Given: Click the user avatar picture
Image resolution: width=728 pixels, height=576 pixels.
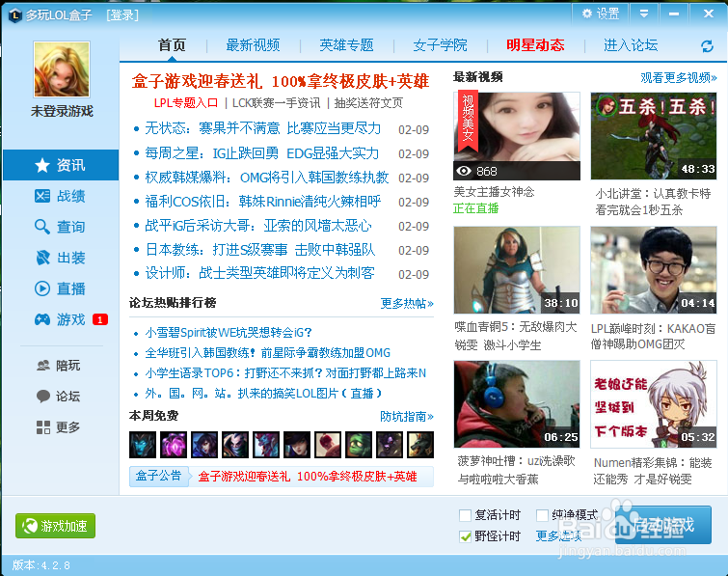Looking at the screenshot, I should (62, 69).
